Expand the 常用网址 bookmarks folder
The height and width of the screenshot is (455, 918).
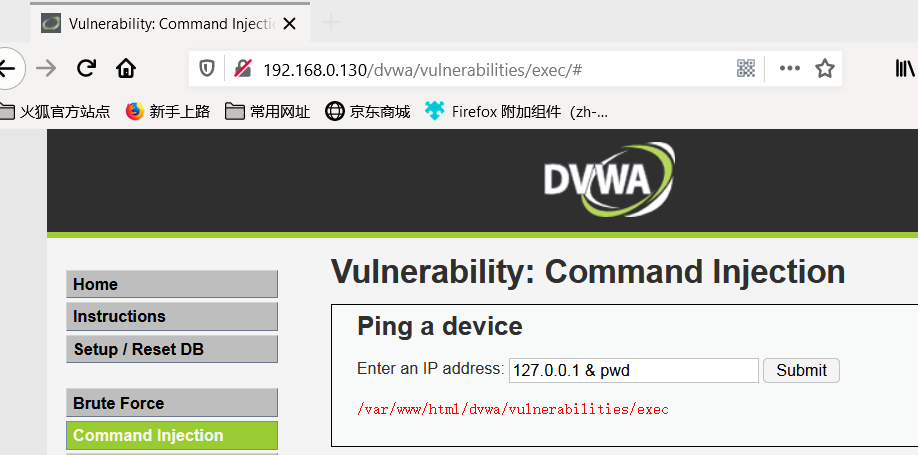tap(268, 111)
